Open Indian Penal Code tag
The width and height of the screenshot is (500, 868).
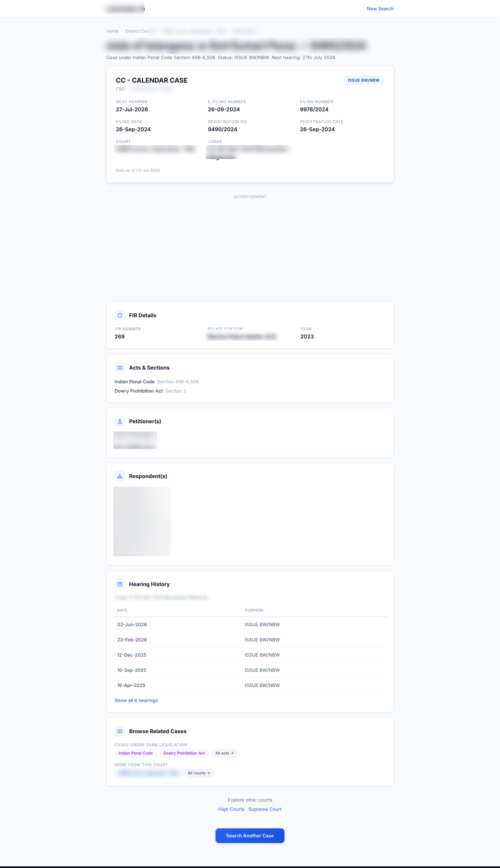(135, 753)
